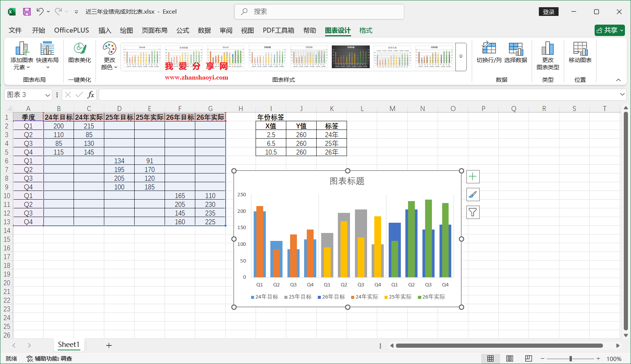
Task: Switch to the Format (格式) tab
Action: click(366, 30)
